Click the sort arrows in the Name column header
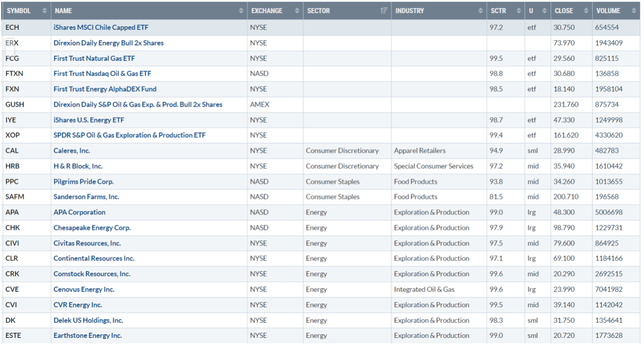 point(242,11)
